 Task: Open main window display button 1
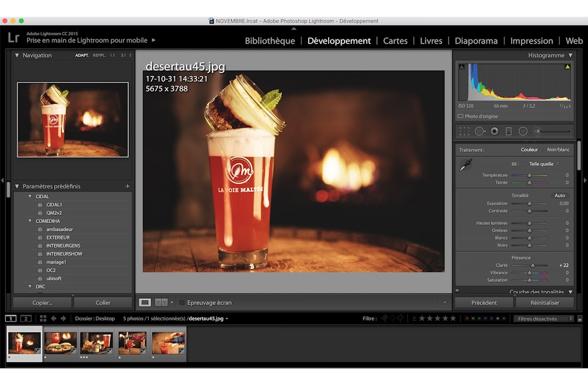[11, 318]
